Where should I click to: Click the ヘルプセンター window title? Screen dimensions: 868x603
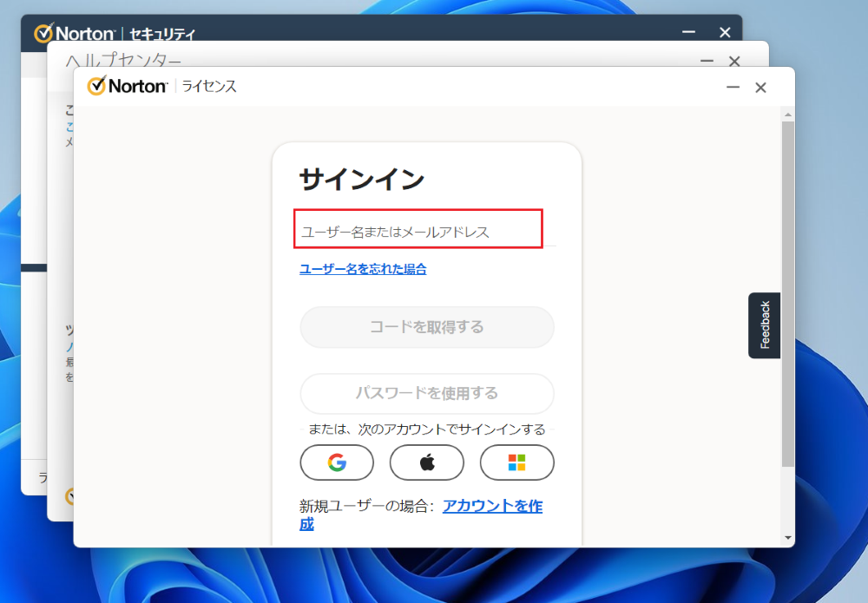pos(123,60)
